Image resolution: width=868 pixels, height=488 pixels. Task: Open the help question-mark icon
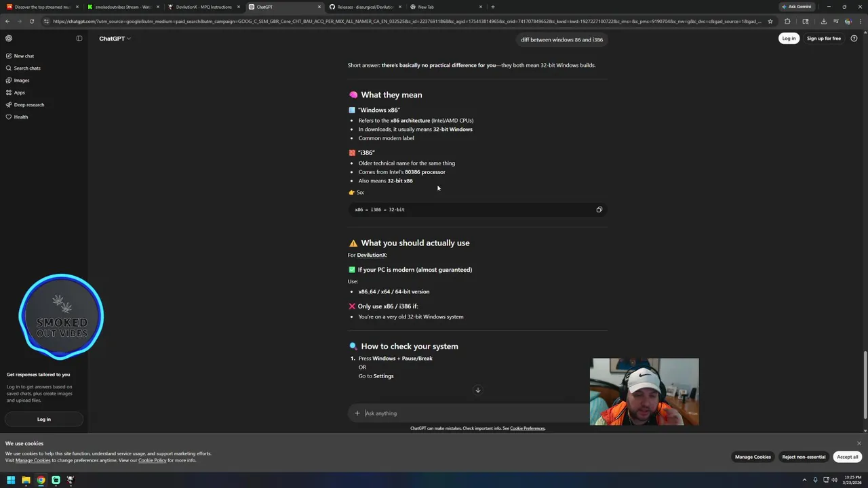[x=854, y=39]
